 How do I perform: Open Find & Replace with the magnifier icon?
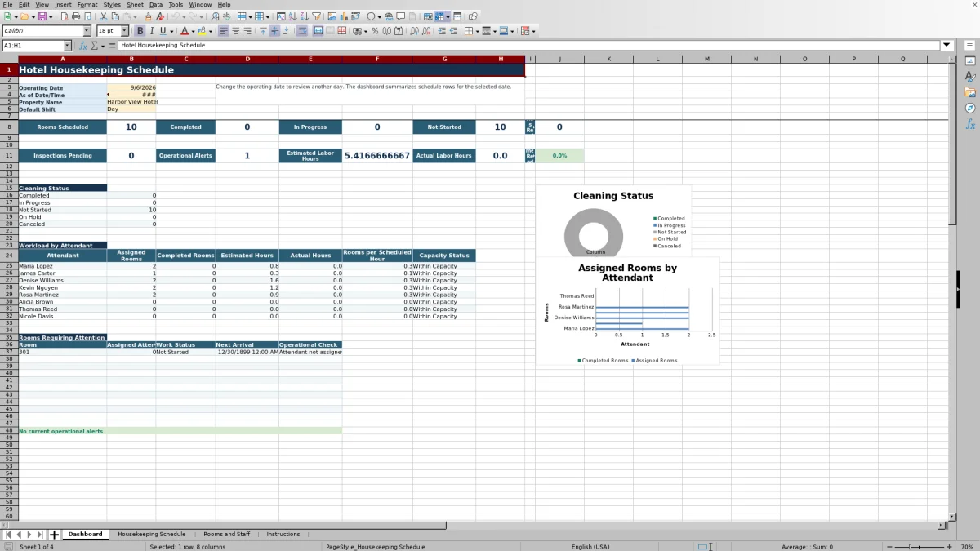(x=215, y=16)
